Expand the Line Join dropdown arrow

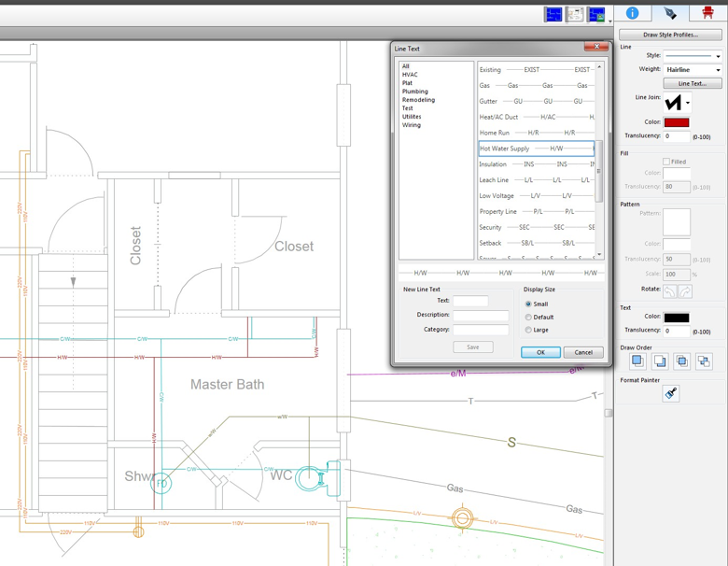[688, 103]
